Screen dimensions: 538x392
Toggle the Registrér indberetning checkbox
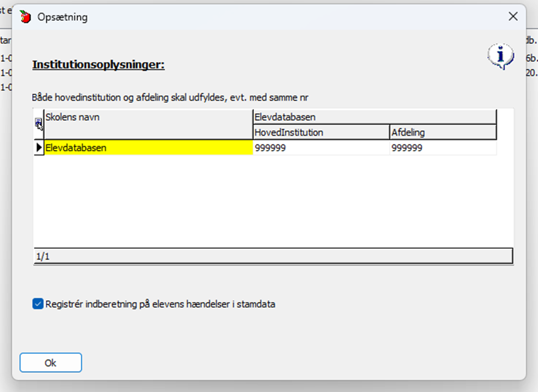38,304
